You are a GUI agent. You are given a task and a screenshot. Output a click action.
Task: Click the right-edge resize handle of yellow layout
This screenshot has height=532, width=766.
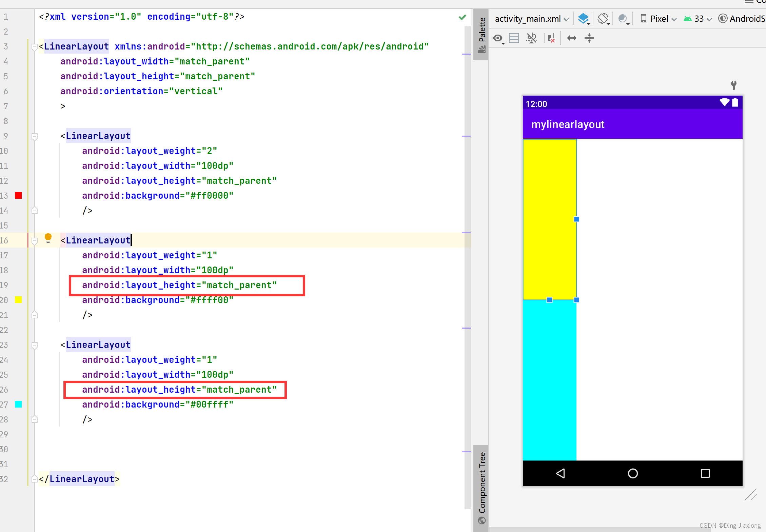(x=576, y=219)
